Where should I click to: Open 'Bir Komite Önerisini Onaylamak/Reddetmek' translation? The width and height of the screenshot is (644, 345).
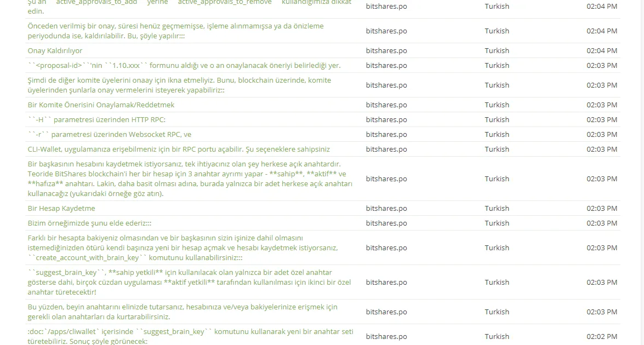pyautogui.click(x=101, y=105)
